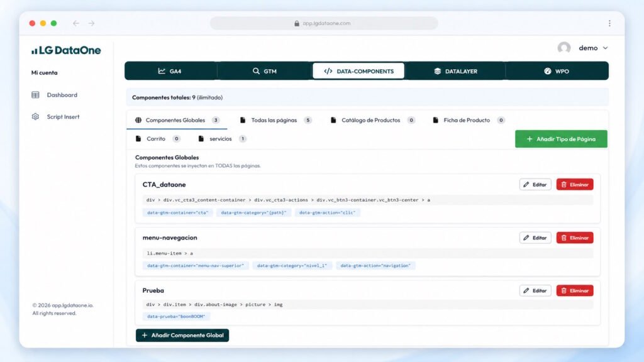Delete the menu-navegacion component
The height and width of the screenshot is (362, 644).
click(575, 238)
